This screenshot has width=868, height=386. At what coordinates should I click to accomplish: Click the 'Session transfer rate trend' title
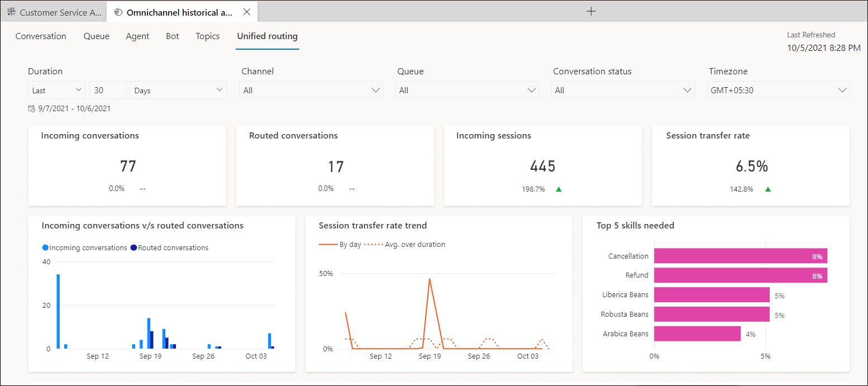(373, 226)
